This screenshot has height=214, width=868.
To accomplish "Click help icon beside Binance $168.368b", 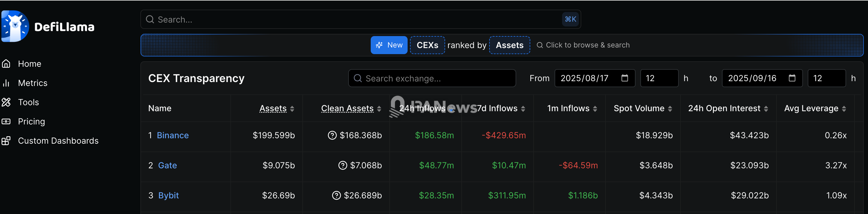I will point(332,135).
